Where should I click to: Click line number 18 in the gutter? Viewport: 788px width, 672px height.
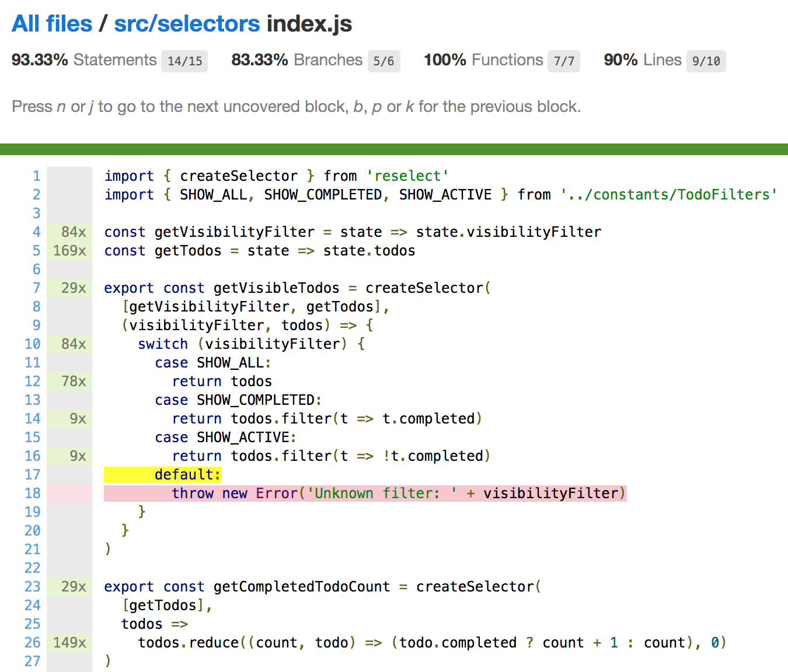click(33, 493)
